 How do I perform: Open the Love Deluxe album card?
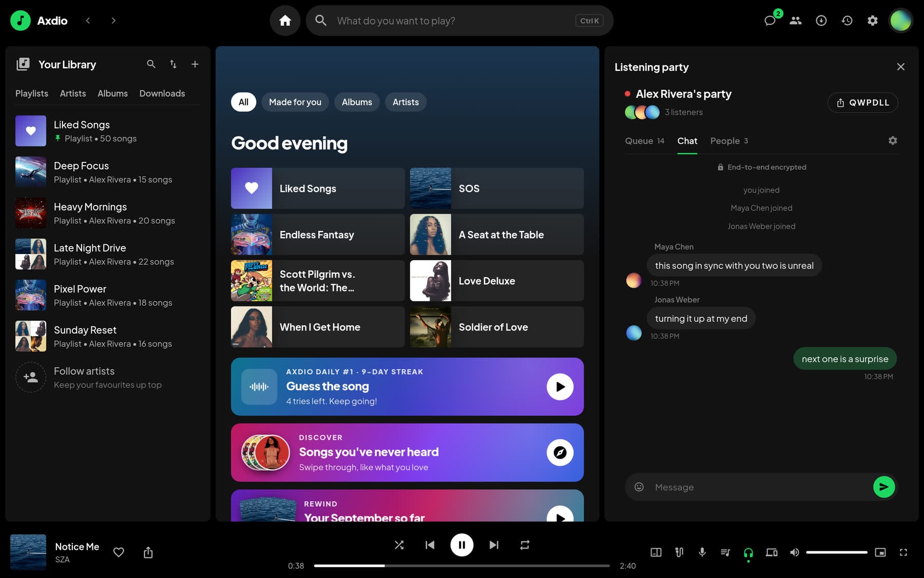click(x=496, y=281)
